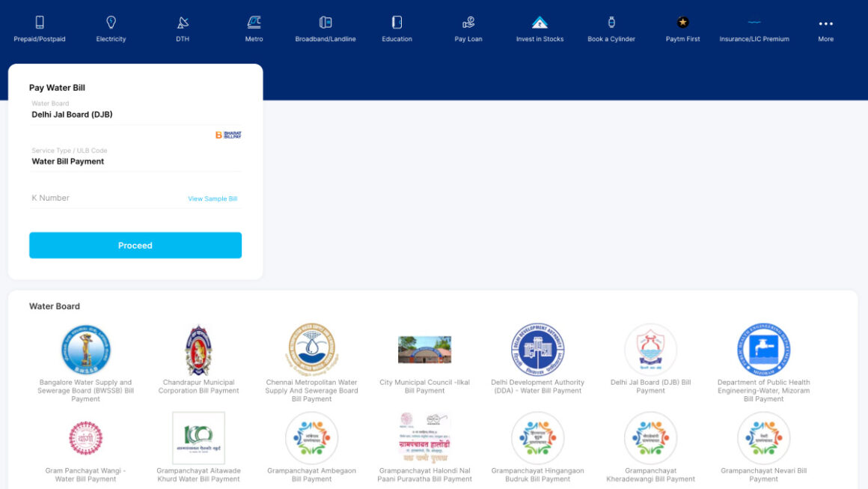
Task: Focus the K Number input field
Action: click(105, 198)
